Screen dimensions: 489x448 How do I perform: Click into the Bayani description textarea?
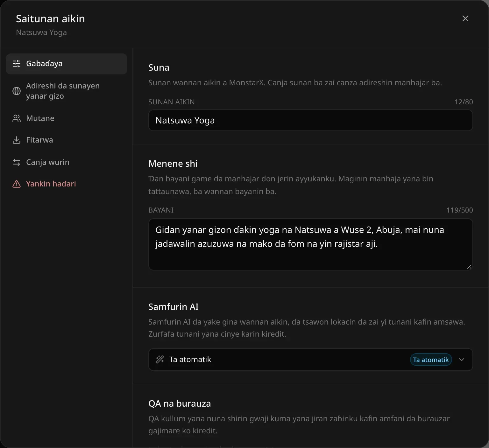[310, 244]
